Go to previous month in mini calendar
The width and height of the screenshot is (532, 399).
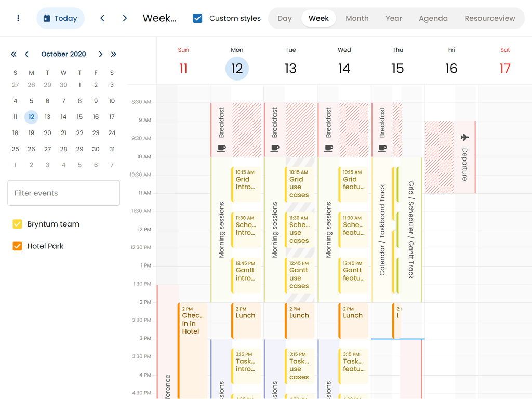click(x=26, y=54)
